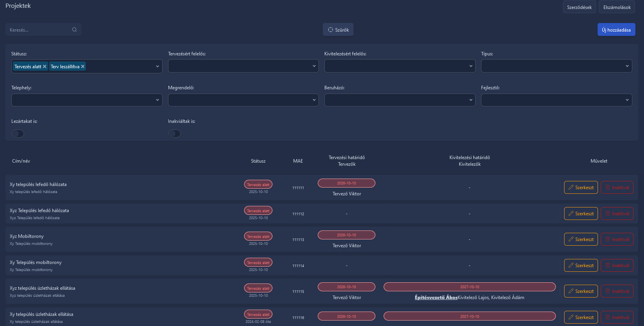Toggle the Szűrők filter panel
The image size is (644, 326).
click(x=338, y=30)
